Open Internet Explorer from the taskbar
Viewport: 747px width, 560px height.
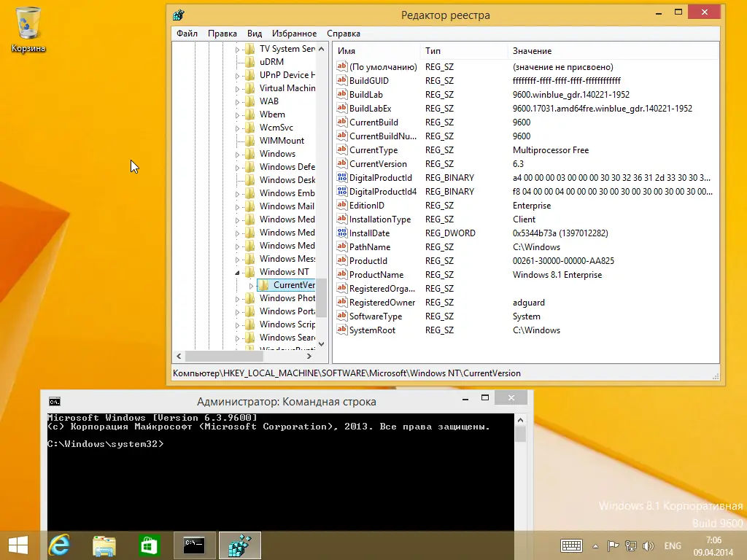[60, 545]
